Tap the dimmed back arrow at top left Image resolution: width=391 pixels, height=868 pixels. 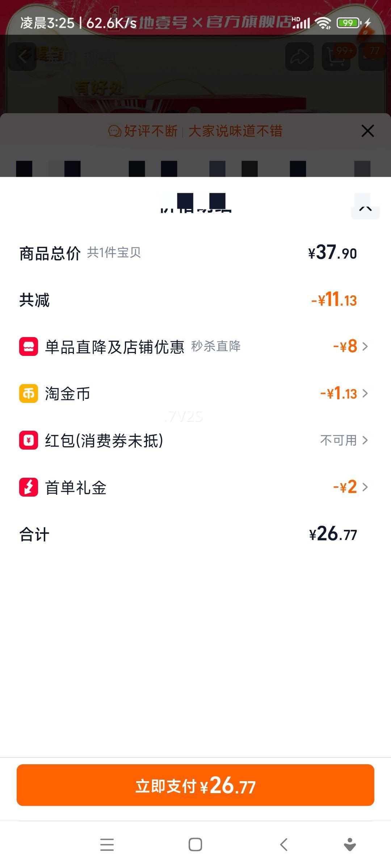[x=22, y=57]
